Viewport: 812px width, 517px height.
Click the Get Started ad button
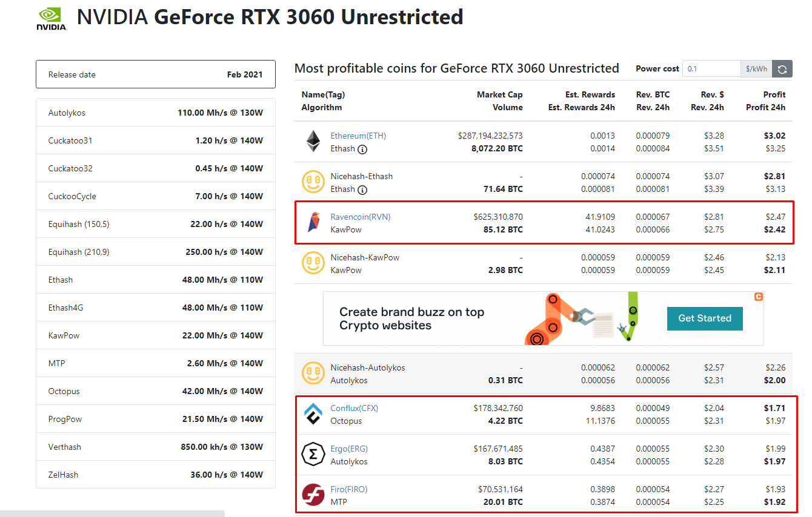tap(705, 318)
